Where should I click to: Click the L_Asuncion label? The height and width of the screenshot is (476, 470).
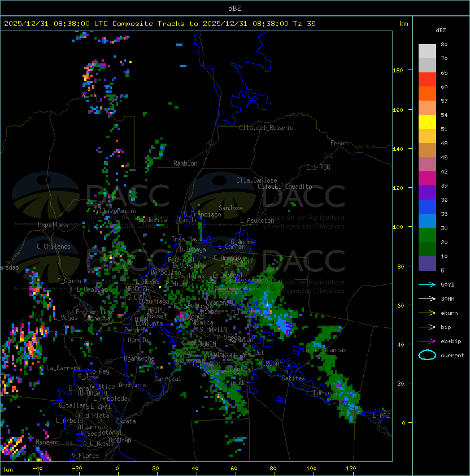point(257,220)
